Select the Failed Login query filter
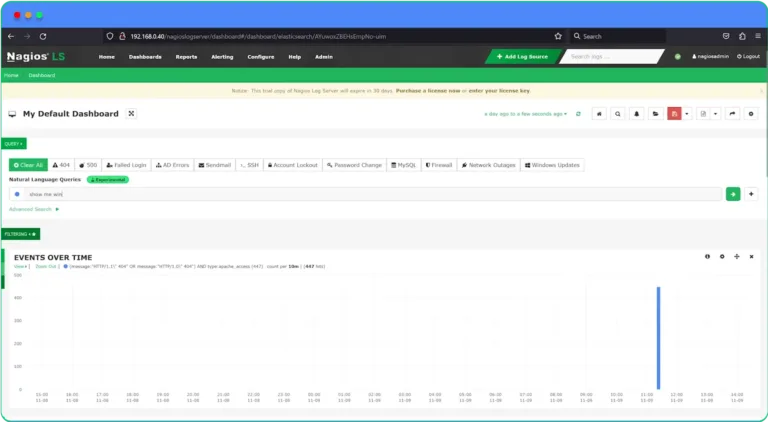The image size is (768, 422). click(126, 165)
